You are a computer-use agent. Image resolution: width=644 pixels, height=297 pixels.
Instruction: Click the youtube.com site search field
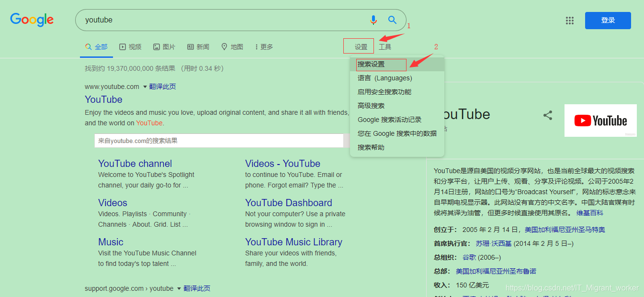(x=219, y=141)
